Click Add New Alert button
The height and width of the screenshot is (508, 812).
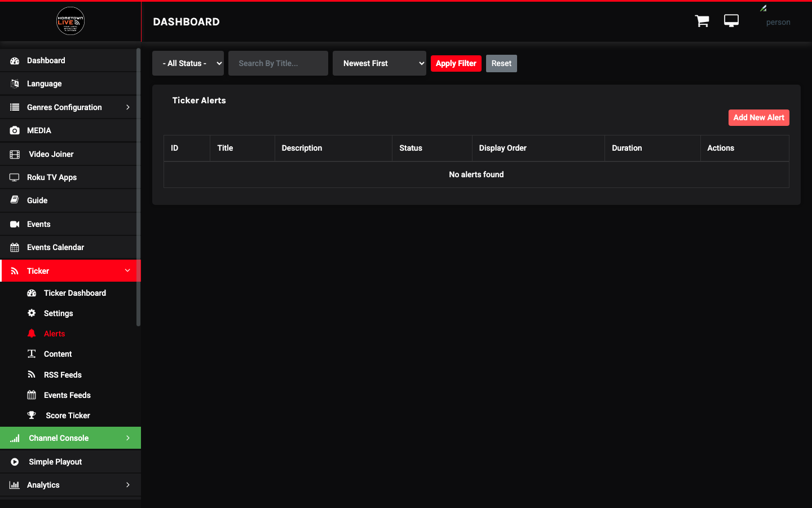click(758, 117)
